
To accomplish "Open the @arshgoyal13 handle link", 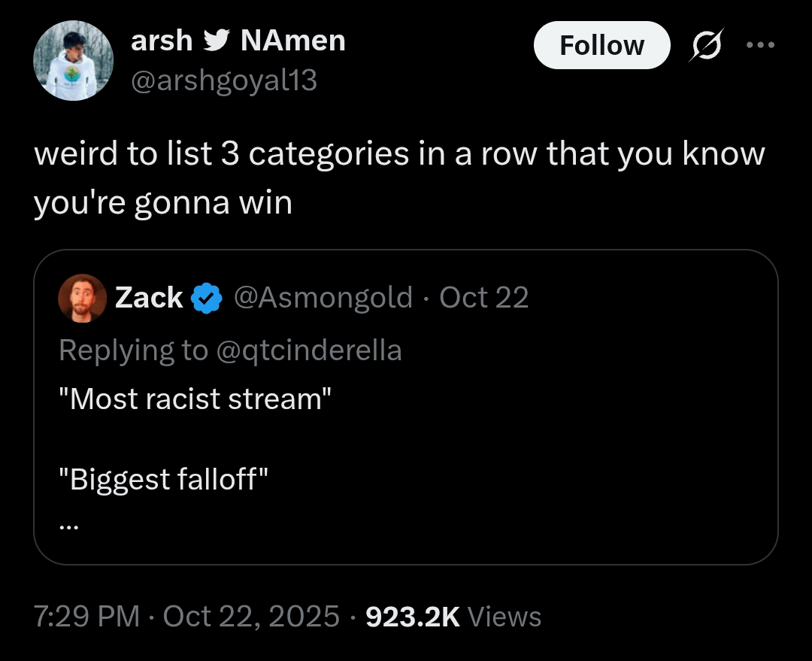I will (224, 80).
